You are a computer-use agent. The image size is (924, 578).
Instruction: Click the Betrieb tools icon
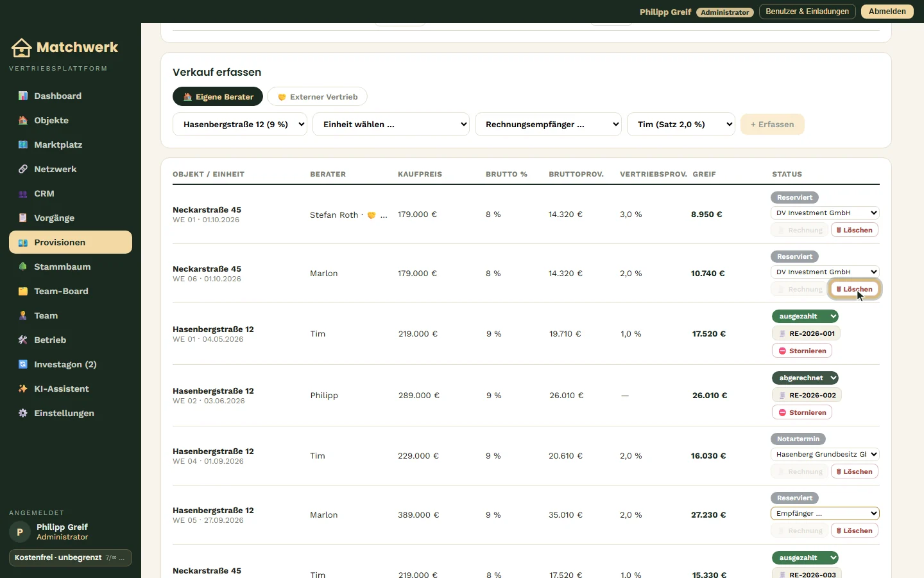[x=23, y=340]
